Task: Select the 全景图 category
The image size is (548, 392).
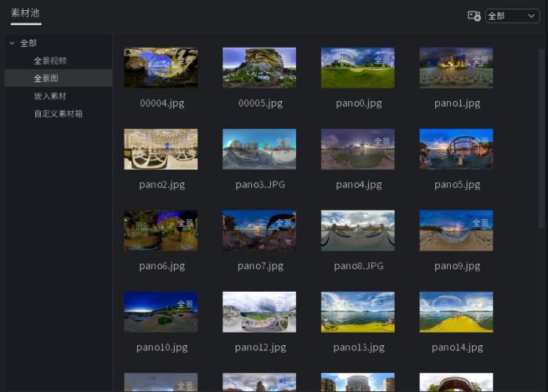Action: pos(58,78)
